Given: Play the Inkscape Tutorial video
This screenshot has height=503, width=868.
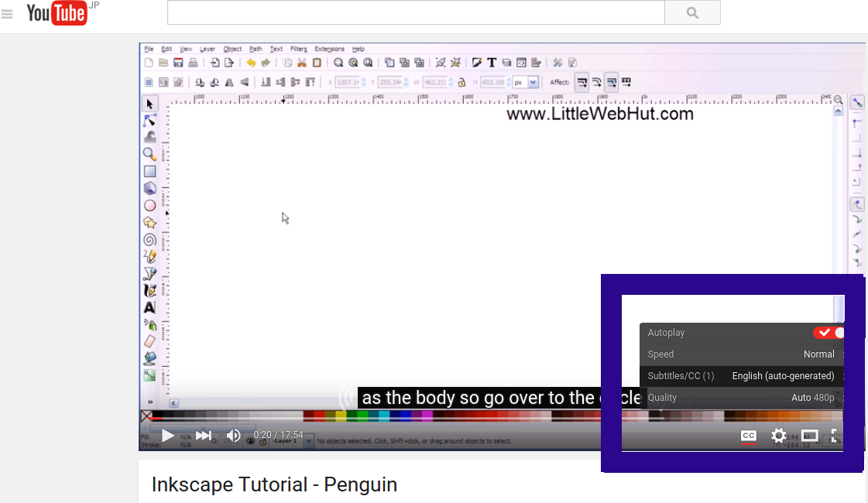Looking at the screenshot, I should 167,436.
